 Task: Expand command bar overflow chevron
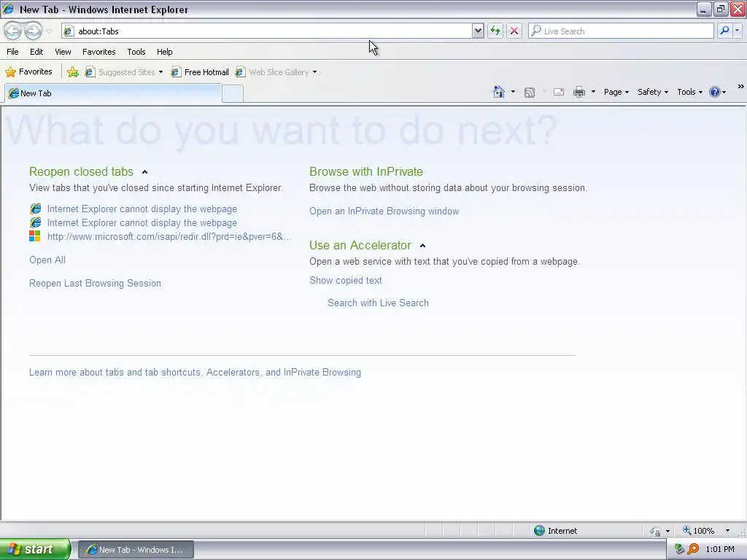click(741, 87)
